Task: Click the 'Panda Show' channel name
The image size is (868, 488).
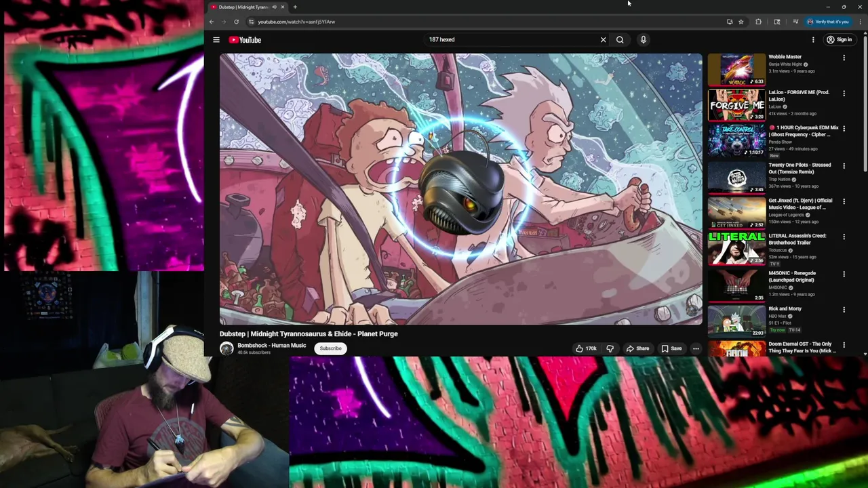Action: pos(780,142)
